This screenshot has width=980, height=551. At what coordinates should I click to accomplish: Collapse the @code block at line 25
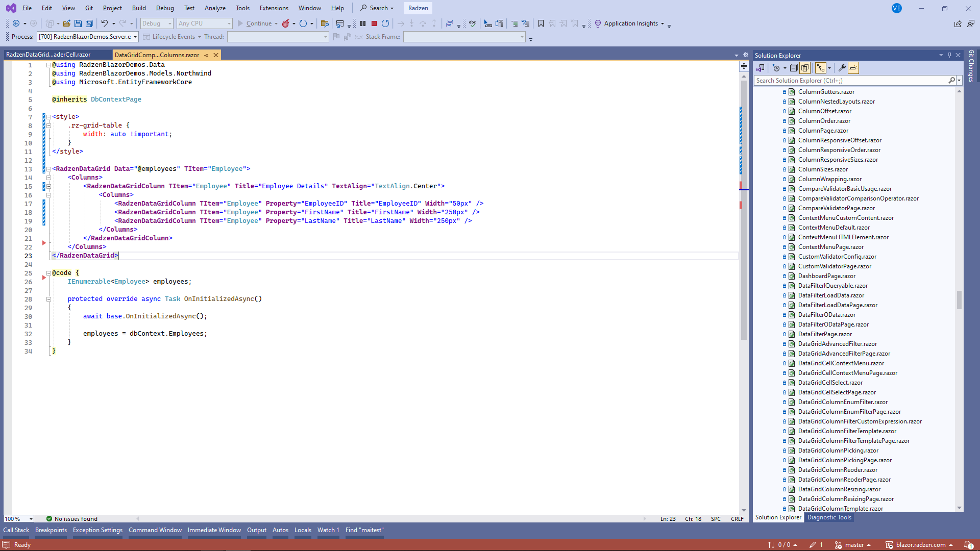[48, 273]
